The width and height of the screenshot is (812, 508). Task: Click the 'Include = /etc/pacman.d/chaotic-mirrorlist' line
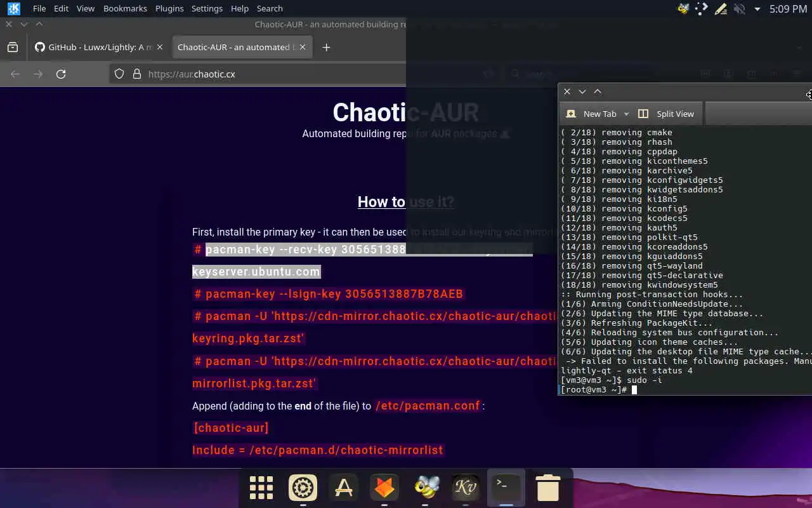click(x=318, y=450)
